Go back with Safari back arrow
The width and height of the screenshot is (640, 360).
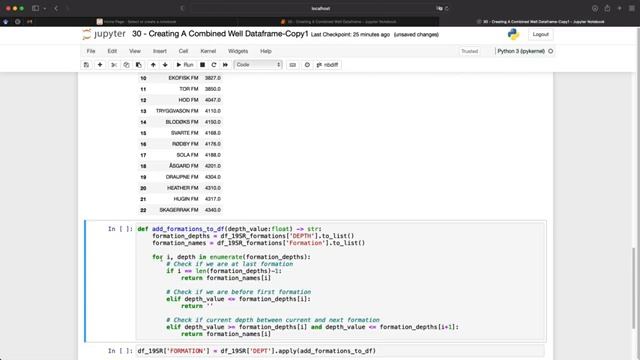pos(56,8)
